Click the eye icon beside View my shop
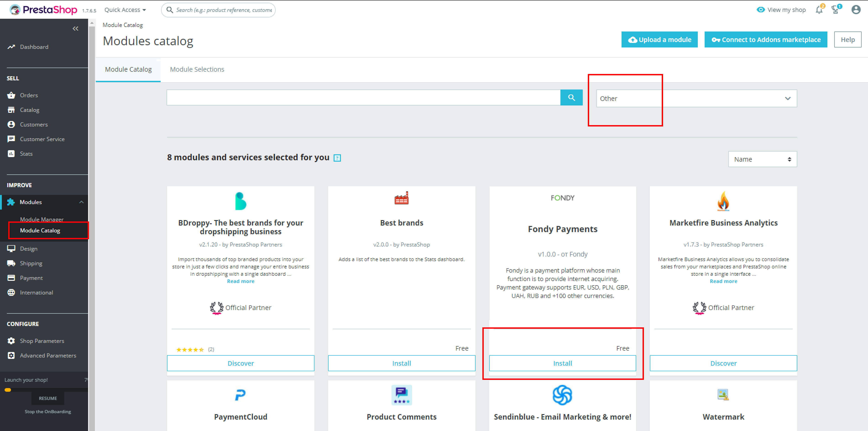Viewport: 868px width, 431px height. point(761,10)
